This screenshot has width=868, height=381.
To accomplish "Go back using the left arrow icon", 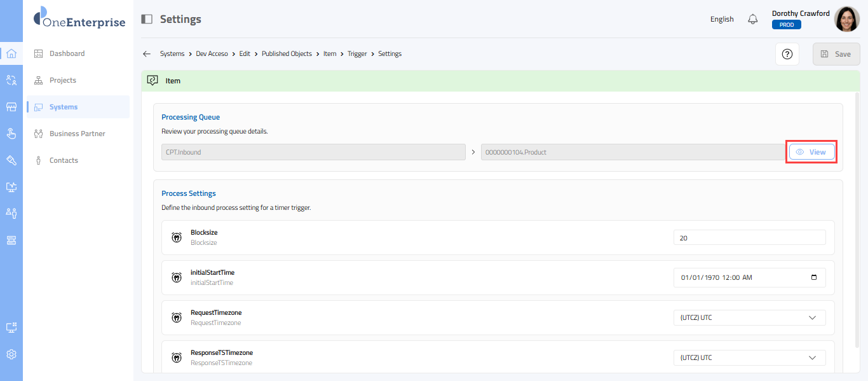I will [147, 54].
